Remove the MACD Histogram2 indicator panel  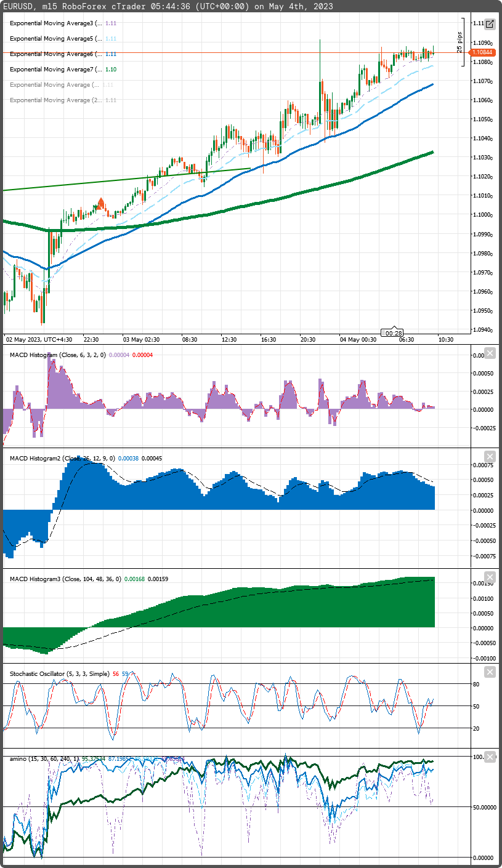pos(489,456)
